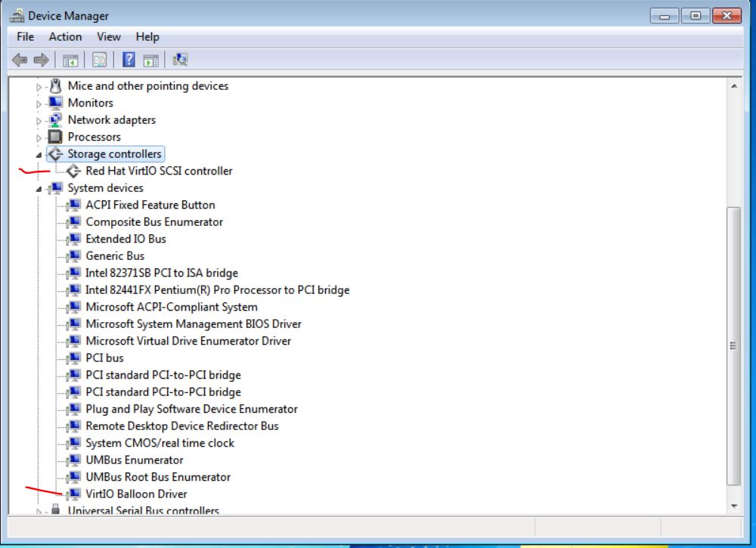Expand the Mice and other pointing devices node
Screen dimensions: 756x548
[39, 87]
